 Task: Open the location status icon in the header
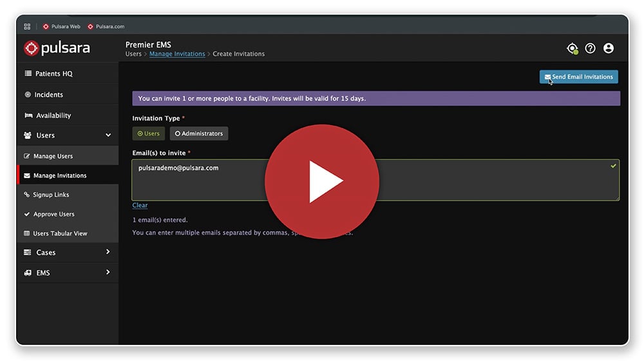coord(573,48)
